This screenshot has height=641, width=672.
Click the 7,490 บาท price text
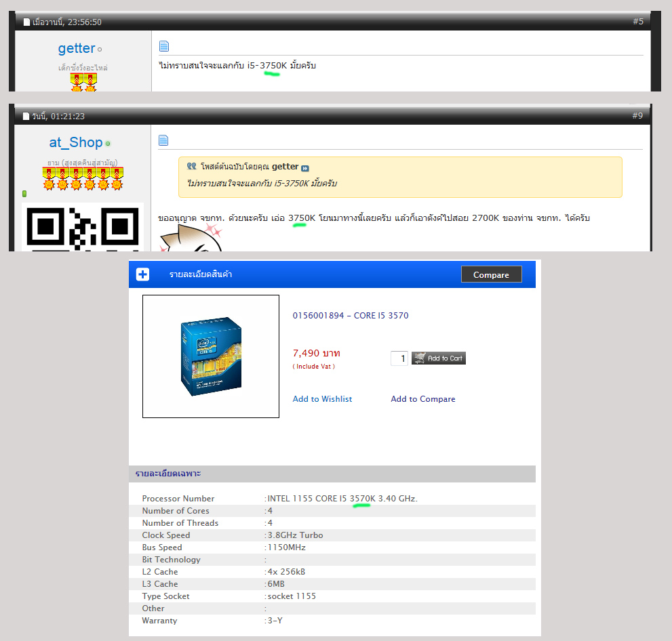tap(316, 353)
